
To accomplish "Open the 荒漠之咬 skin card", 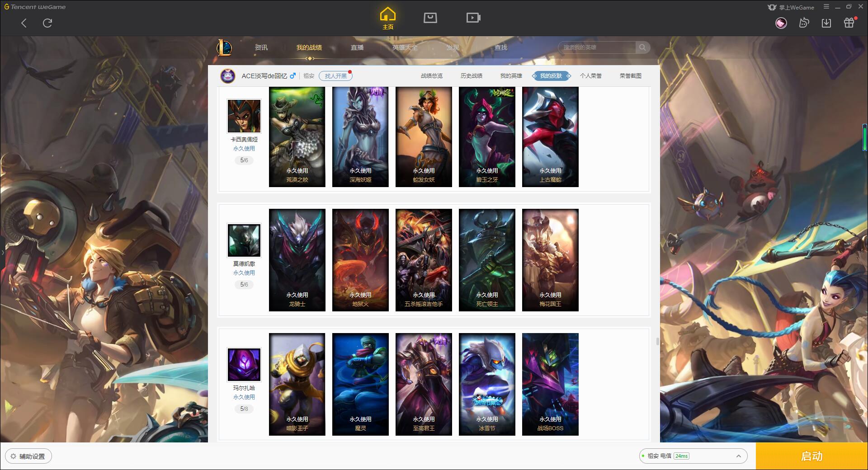I will click(297, 137).
